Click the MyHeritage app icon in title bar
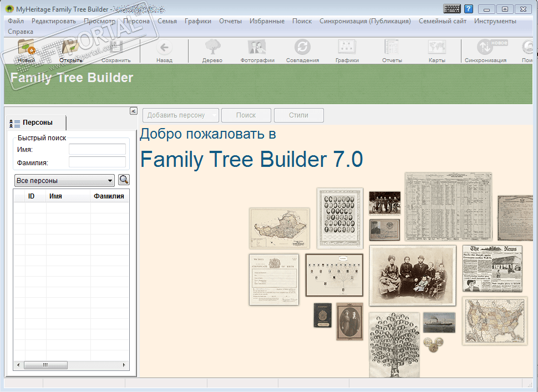Viewport: 538px width, 392px height. 9,9
